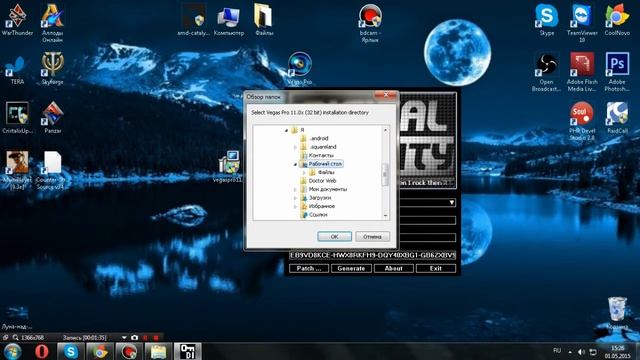Screen dimensions: 640x360
Task: Select the TERA desktop shortcut
Action: pos(17,69)
